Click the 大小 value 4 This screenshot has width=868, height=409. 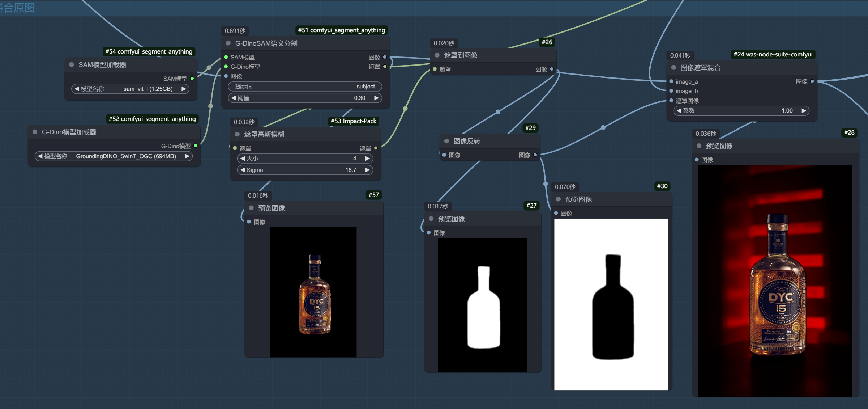355,159
